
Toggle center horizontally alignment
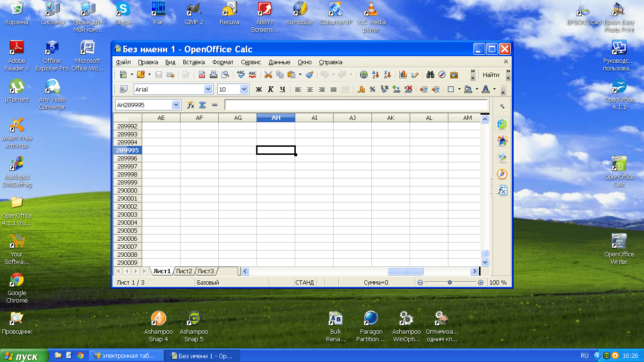click(310, 89)
